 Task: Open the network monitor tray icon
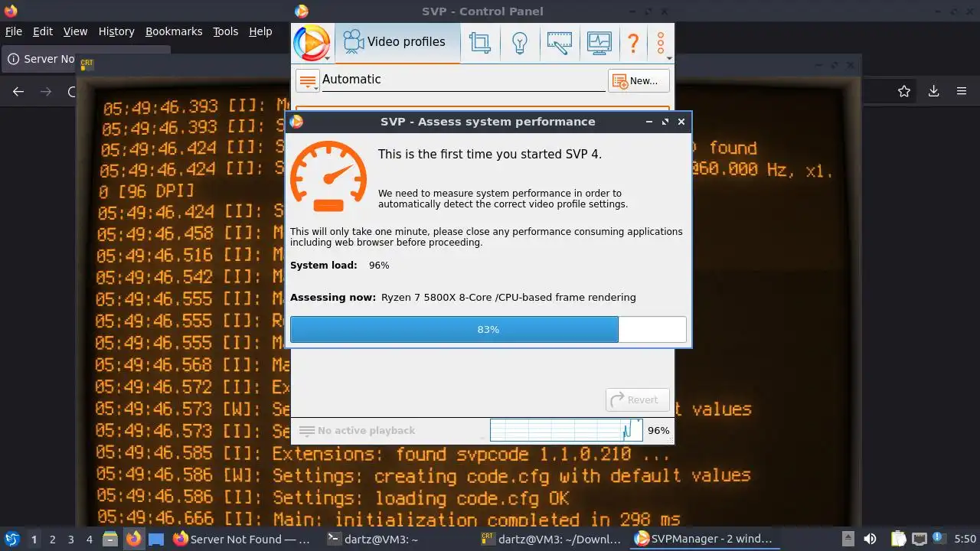point(920,539)
